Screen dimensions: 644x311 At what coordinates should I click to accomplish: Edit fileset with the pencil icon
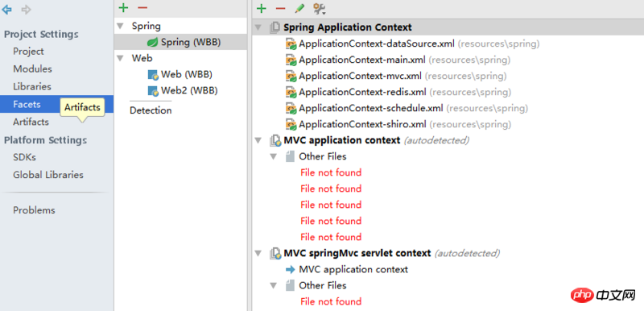299,8
